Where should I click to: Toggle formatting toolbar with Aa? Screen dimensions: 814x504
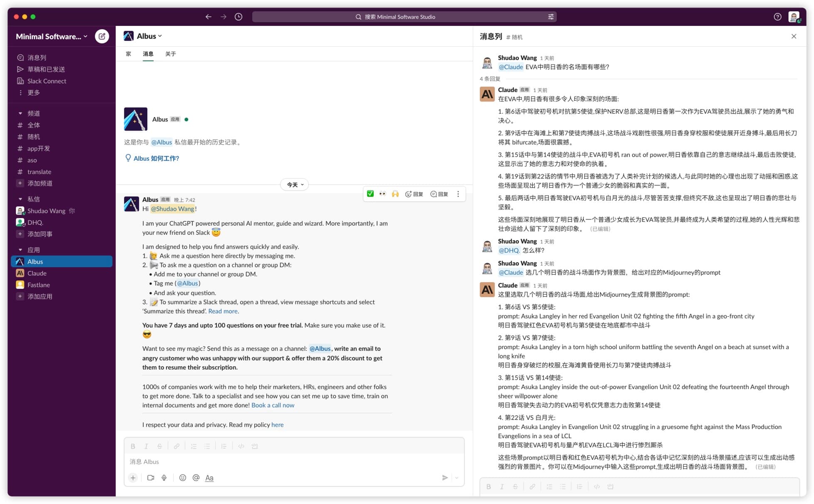pyautogui.click(x=209, y=478)
